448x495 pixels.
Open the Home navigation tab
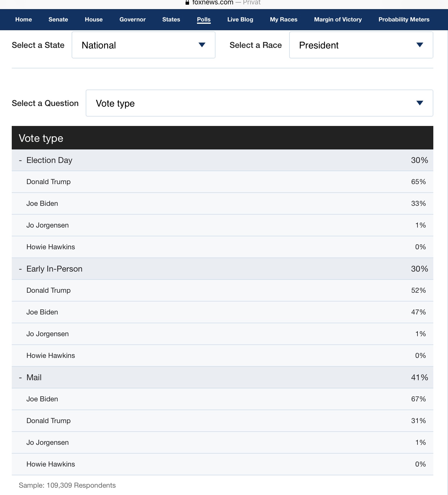(23, 19)
